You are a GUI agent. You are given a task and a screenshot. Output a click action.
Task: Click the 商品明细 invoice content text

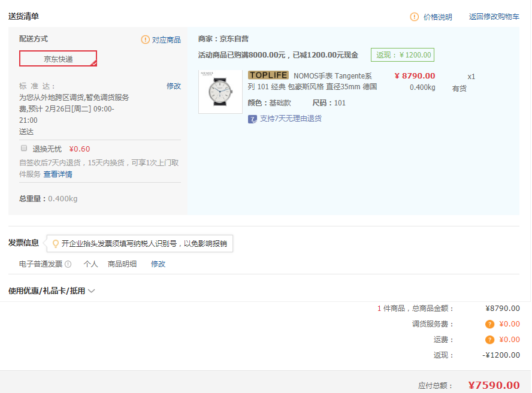tap(122, 264)
